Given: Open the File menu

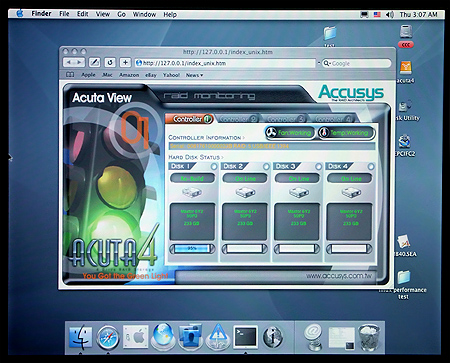Looking at the screenshot, I should 64,14.
